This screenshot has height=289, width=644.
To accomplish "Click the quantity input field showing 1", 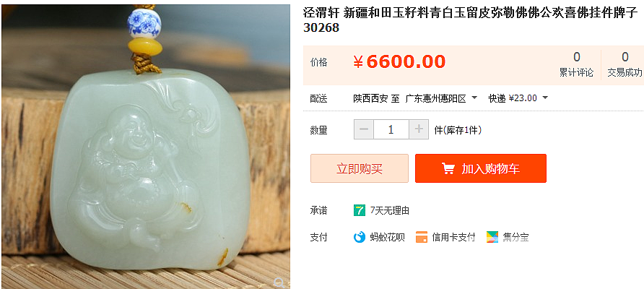I will point(391,129).
